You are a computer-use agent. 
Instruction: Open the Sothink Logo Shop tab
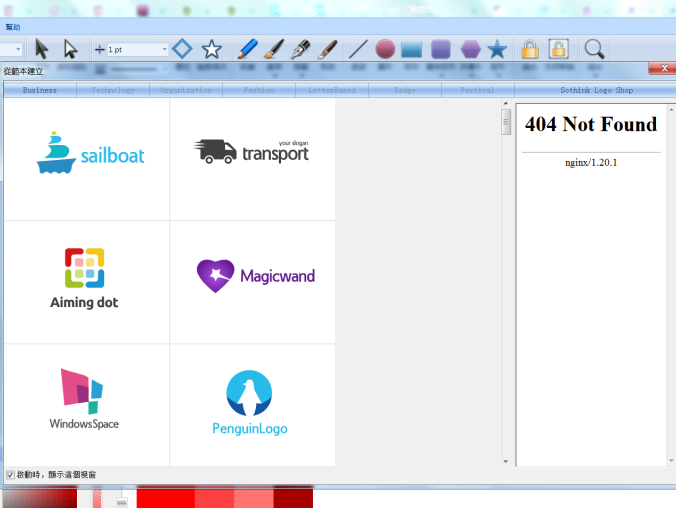coord(596,90)
